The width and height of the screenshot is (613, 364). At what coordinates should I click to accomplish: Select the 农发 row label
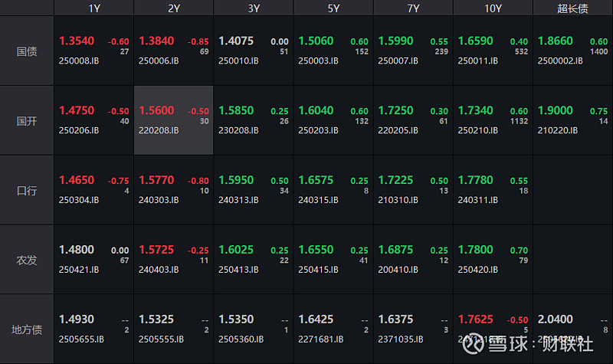(x=27, y=260)
